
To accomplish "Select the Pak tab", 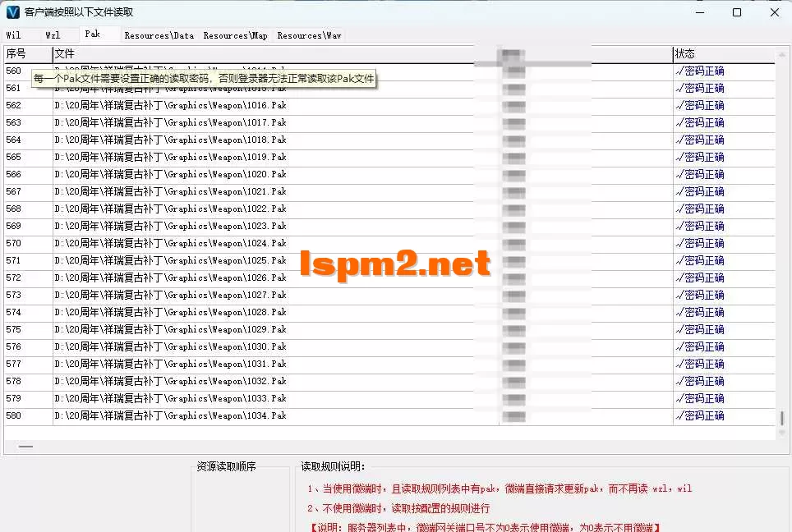I will click(x=93, y=34).
